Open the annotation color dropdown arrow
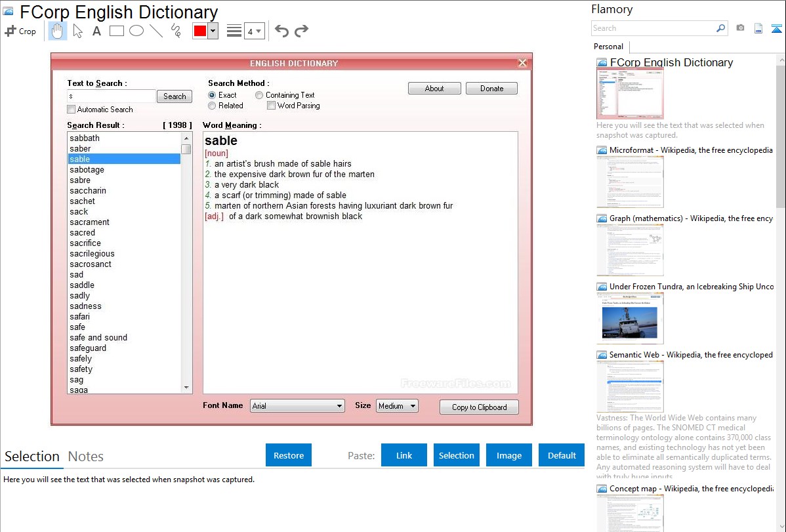The height and width of the screenshot is (532, 786). pyautogui.click(x=213, y=31)
